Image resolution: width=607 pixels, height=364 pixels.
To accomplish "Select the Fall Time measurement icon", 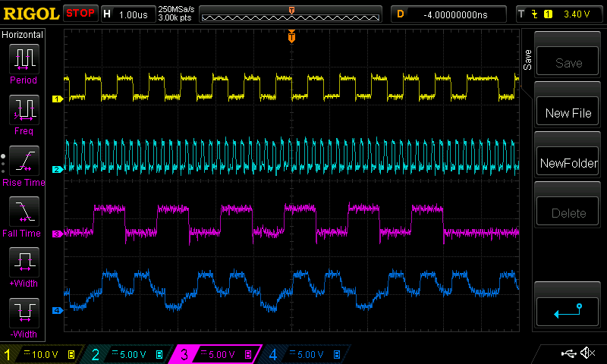I will pos(24,212).
